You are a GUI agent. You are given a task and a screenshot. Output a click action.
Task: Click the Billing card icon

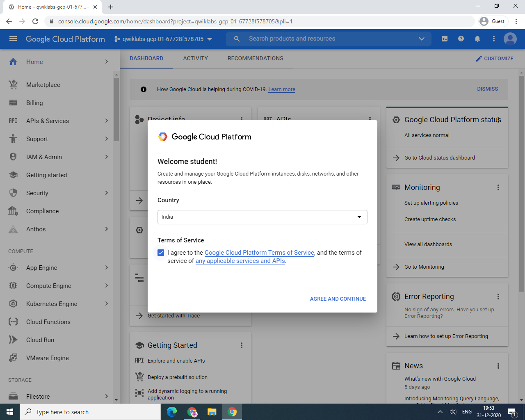click(13, 103)
